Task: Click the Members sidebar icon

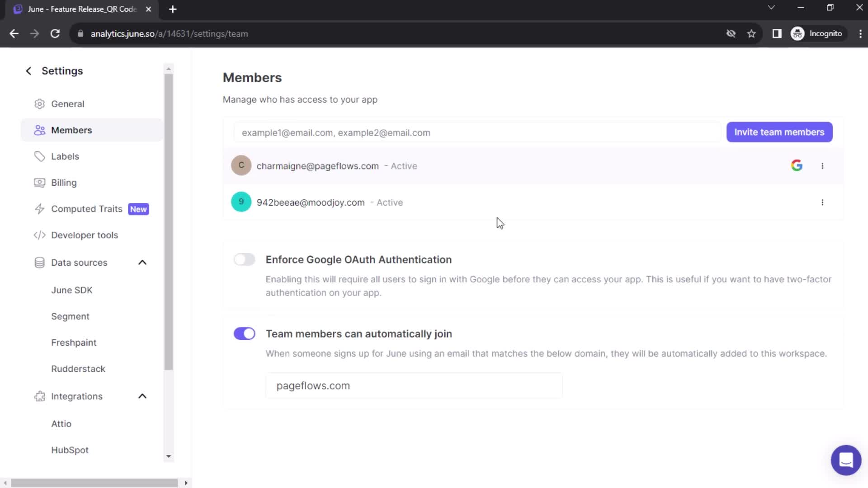Action: [x=39, y=130]
